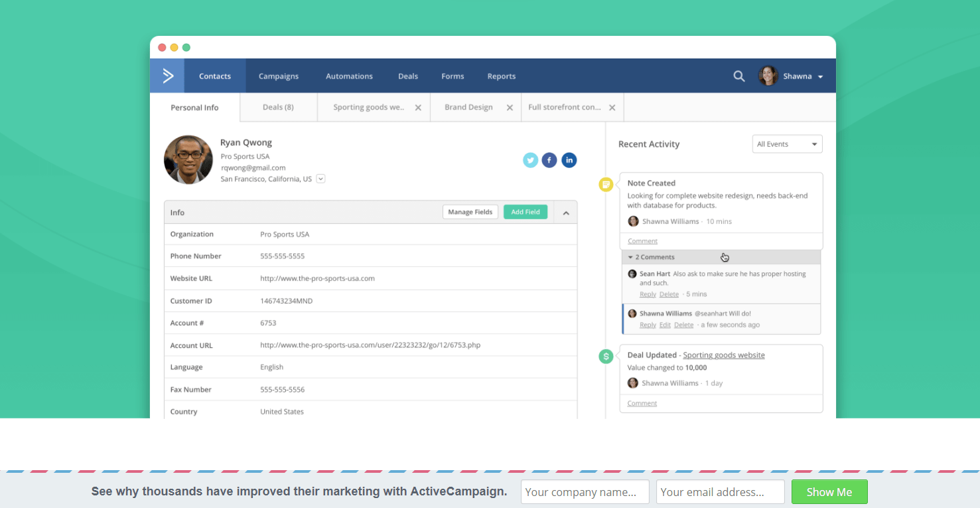Focus the Your email address field
This screenshot has height=508, width=980.
721,492
